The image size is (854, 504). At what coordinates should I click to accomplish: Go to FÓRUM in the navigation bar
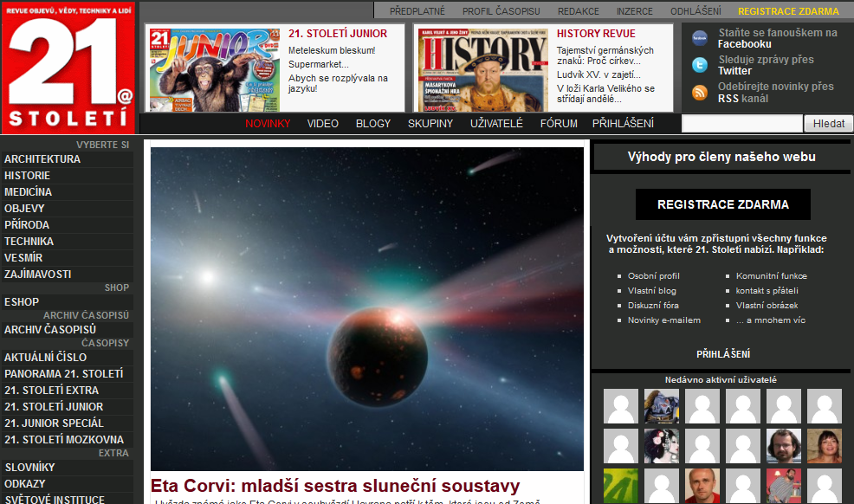coord(559,124)
